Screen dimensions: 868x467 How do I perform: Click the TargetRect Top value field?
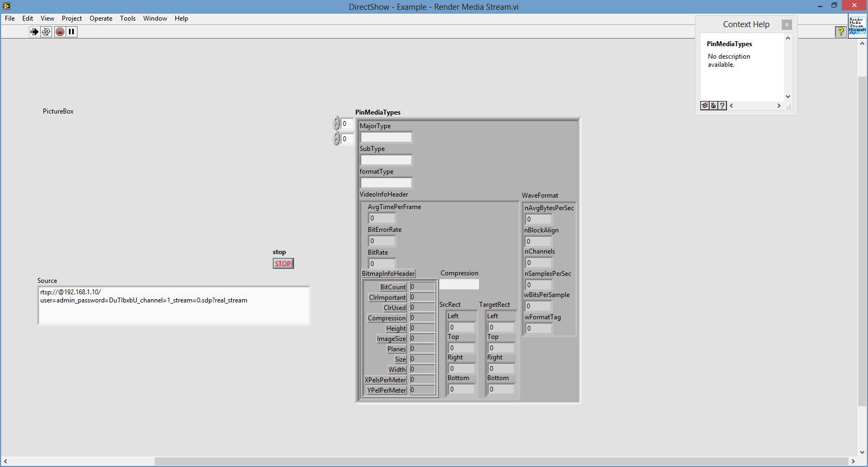click(x=501, y=348)
